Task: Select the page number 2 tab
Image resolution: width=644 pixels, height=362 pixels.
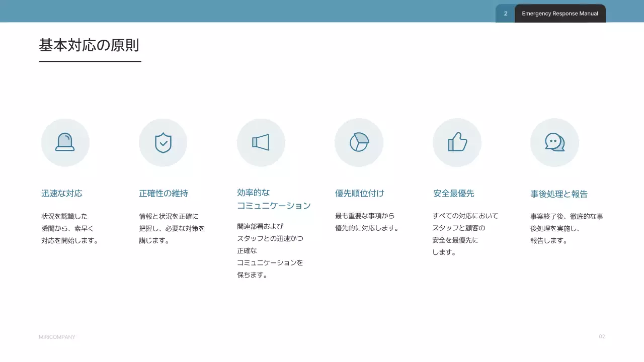Action: [x=505, y=14]
